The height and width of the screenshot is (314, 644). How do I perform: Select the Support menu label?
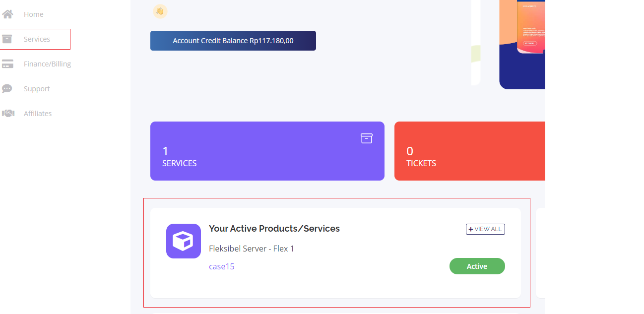pos(37,89)
